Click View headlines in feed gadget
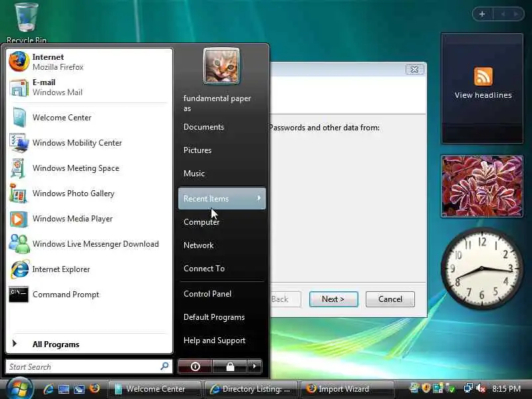This screenshot has width=532, height=399. point(483,95)
